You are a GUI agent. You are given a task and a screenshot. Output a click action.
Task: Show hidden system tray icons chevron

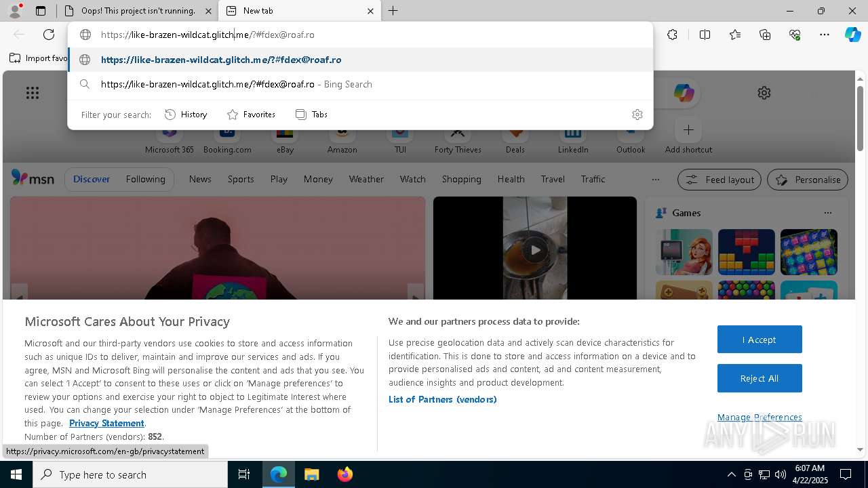731,474
